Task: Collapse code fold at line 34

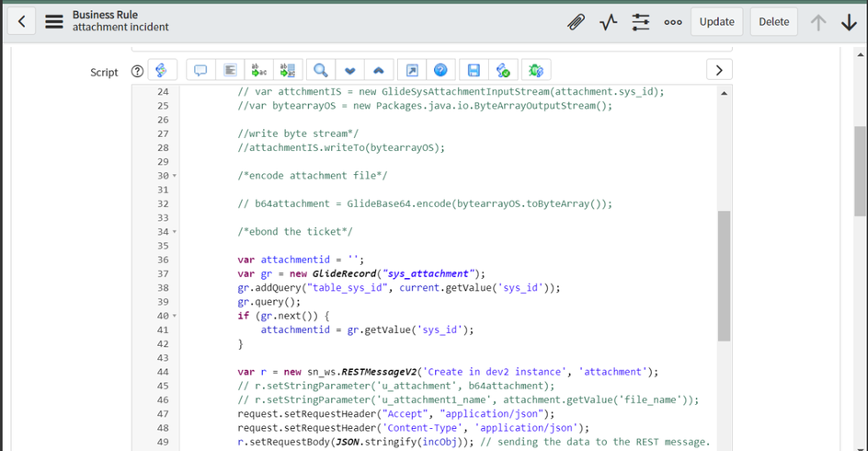Action: tap(175, 232)
